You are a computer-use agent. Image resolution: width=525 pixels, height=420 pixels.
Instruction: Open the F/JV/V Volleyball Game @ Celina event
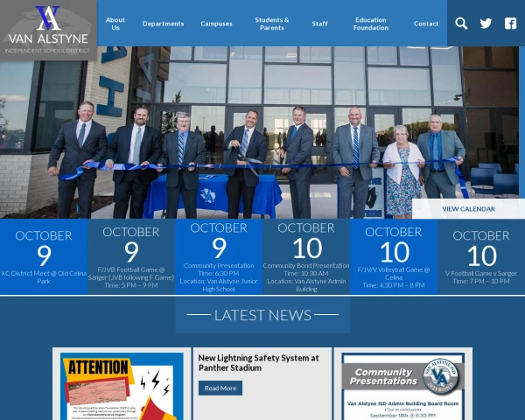394,257
